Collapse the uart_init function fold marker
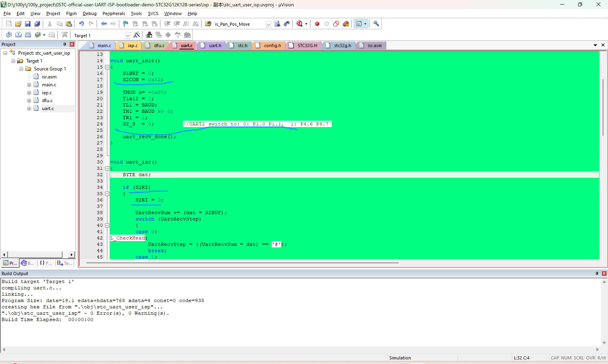The height and width of the screenshot is (364, 608). pyautogui.click(x=107, y=67)
